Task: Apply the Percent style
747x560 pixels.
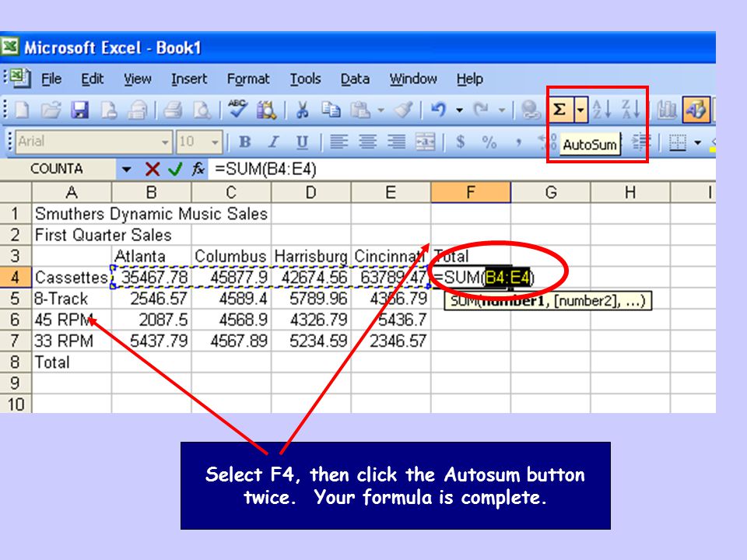Action: (489, 142)
